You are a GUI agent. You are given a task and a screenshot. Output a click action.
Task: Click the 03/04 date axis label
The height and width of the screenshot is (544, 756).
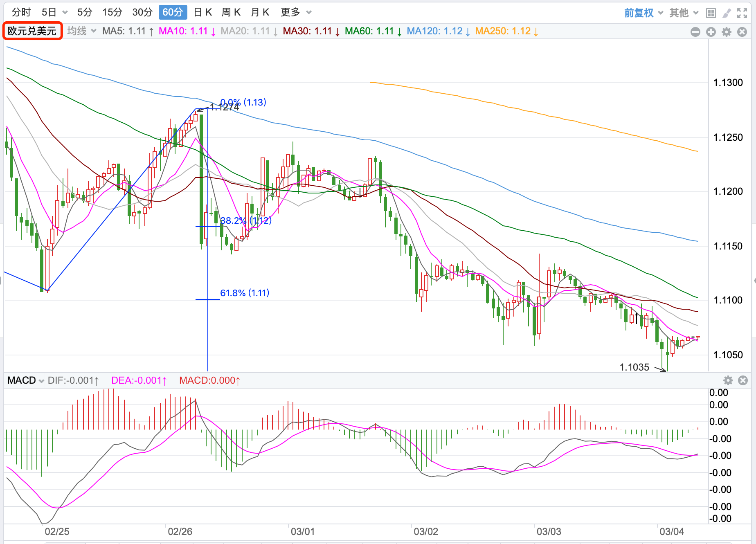tap(672, 532)
